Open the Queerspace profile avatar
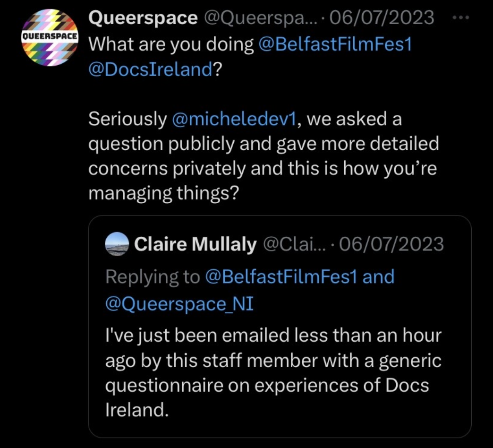 coord(50,38)
